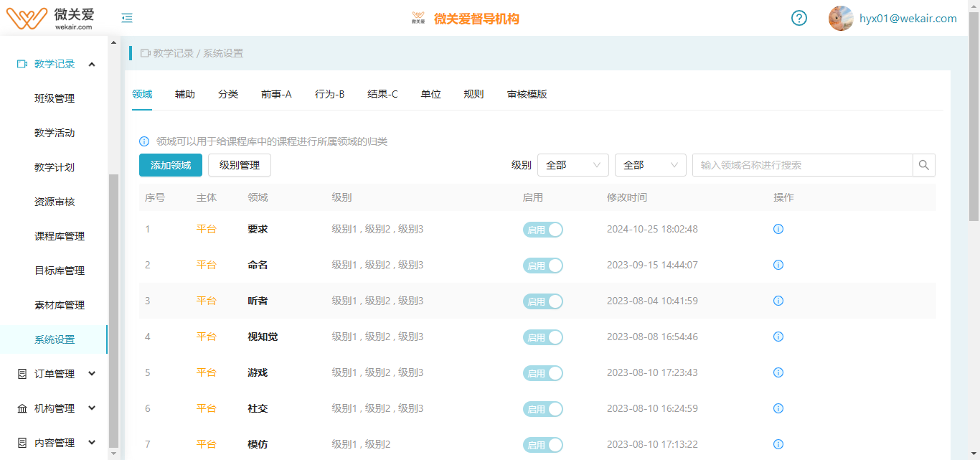This screenshot has height=460, width=980.
Task: Toggle the 启用 switch for 命名
Action: click(543, 266)
